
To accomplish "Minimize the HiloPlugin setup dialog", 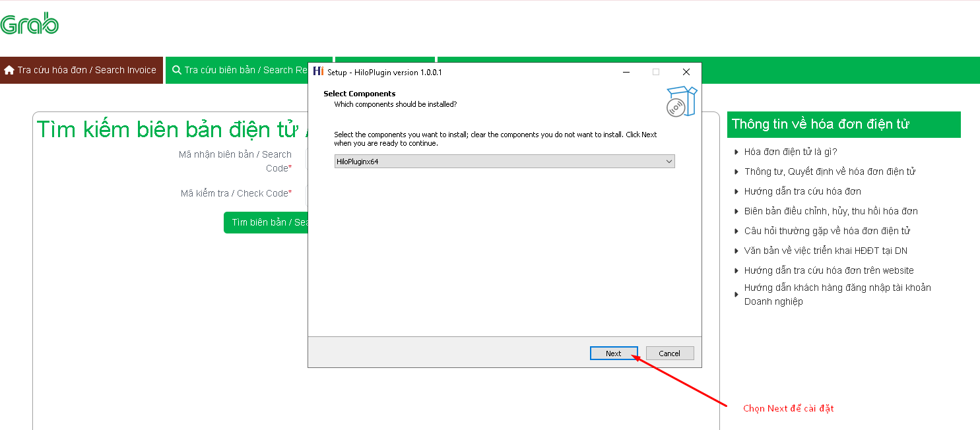I will pos(625,72).
